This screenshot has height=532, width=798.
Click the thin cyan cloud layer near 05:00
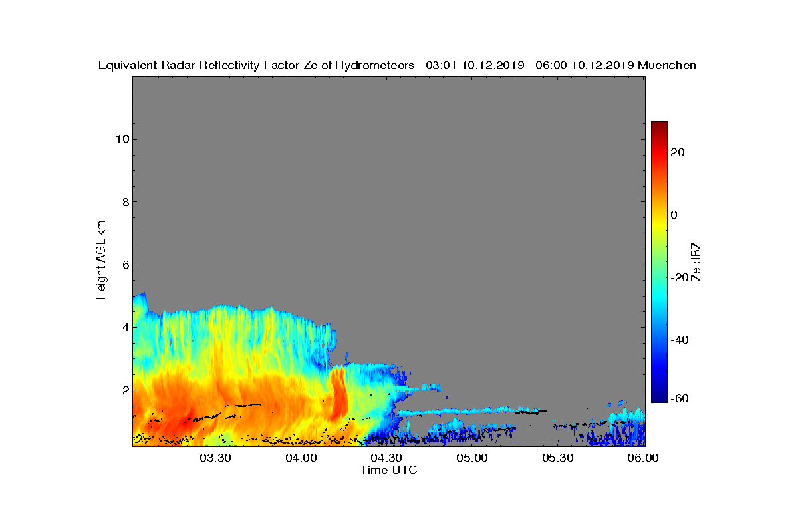(472, 412)
